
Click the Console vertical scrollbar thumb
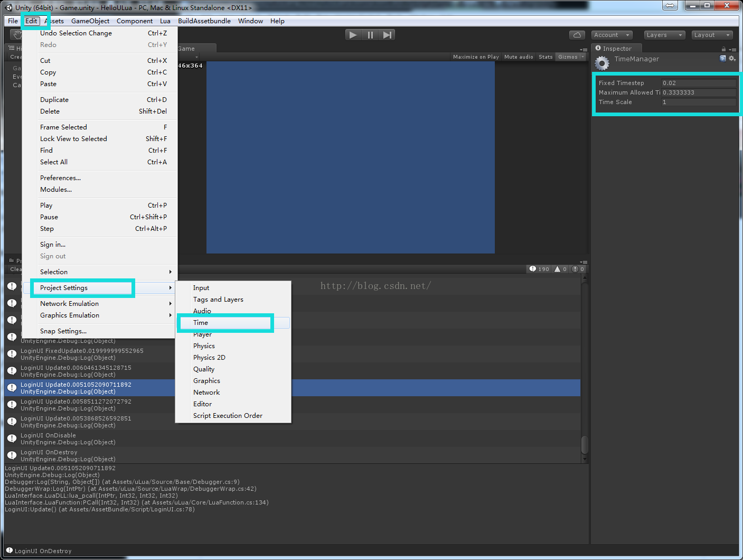pyautogui.click(x=585, y=444)
